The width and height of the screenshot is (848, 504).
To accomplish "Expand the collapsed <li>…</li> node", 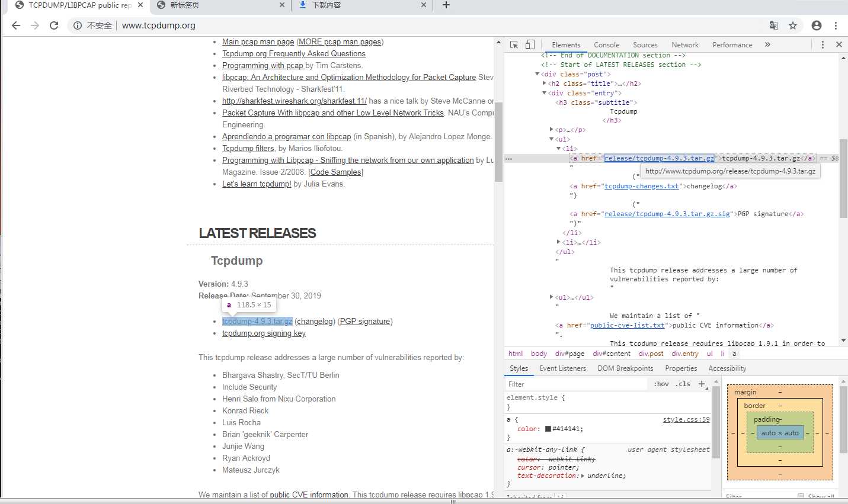I will pos(558,242).
